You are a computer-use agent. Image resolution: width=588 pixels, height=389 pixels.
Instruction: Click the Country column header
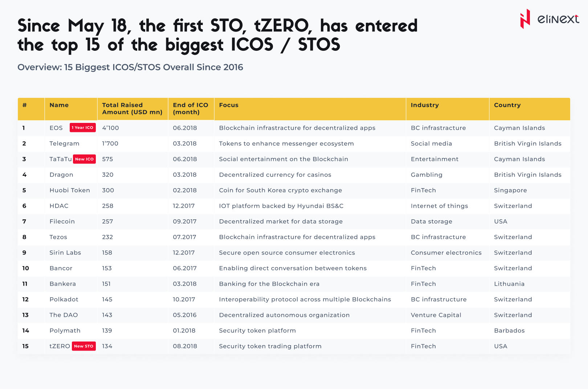coord(507,105)
